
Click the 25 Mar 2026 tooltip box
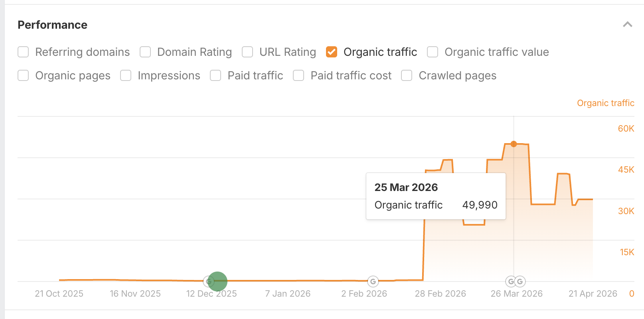436,196
